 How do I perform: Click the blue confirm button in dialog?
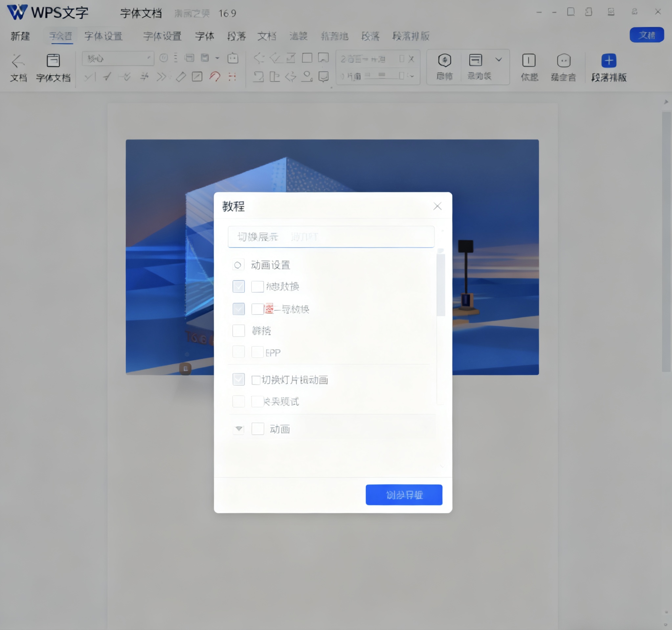coord(404,495)
